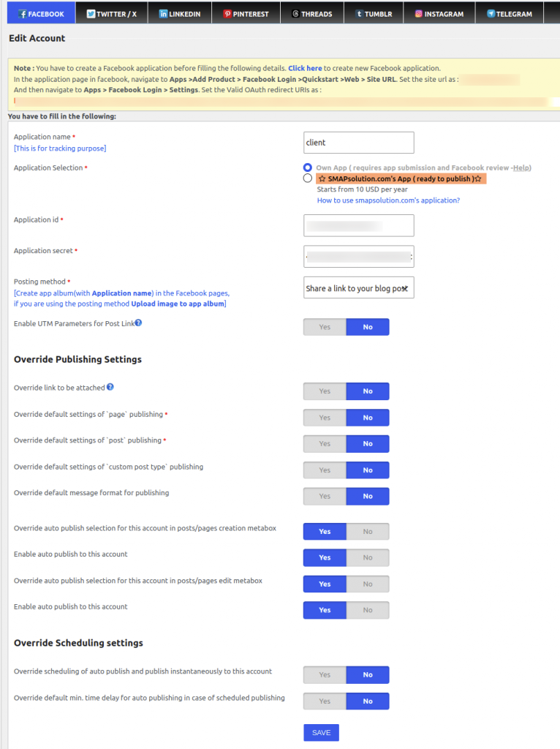Image resolution: width=560 pixels, height=749 pixels.
Task: Enable UTM Parameters by clicking Yes
Action: (x=325, y=327)
